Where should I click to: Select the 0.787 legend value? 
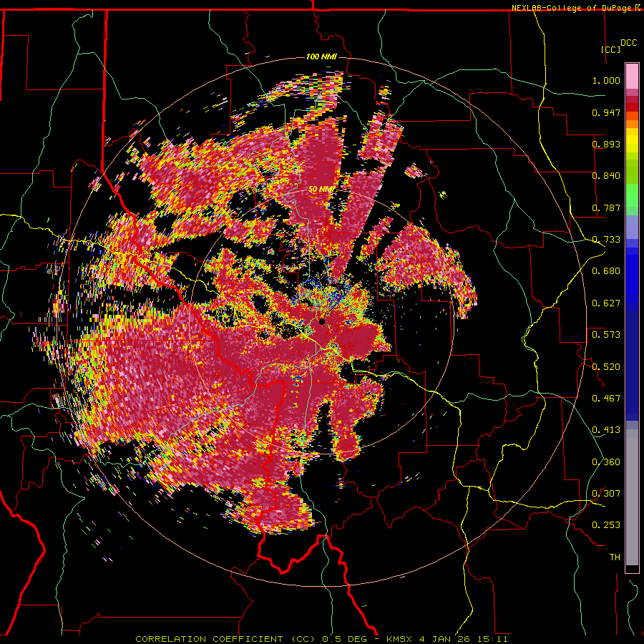coord(606,208)
